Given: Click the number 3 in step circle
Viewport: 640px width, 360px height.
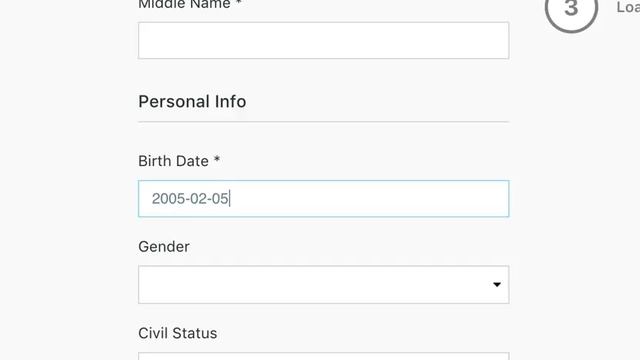Looking at the screenshot, I should pyautogui.click(x=571, y=8).
